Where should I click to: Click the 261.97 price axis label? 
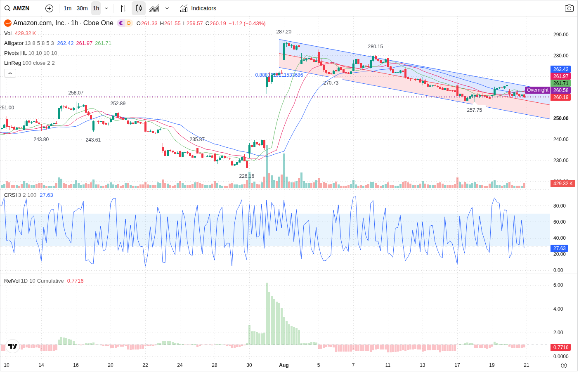pos(561,76)
